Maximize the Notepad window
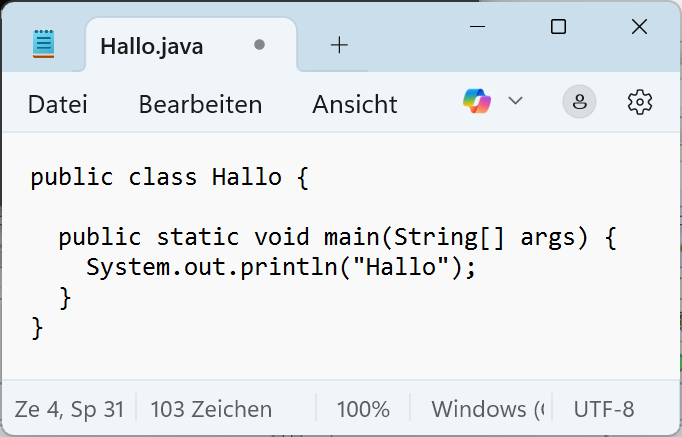682x437 pixels. tap(559, 27)
